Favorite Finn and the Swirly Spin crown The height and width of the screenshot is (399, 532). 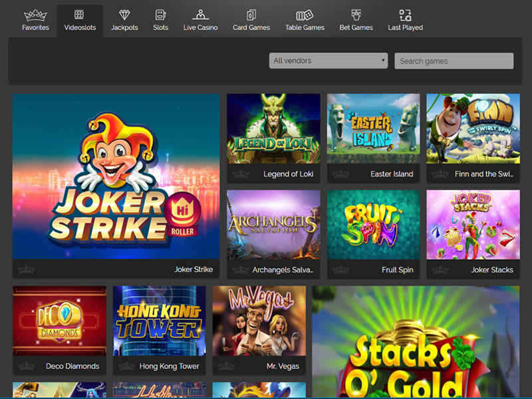[x=440, y=174]
